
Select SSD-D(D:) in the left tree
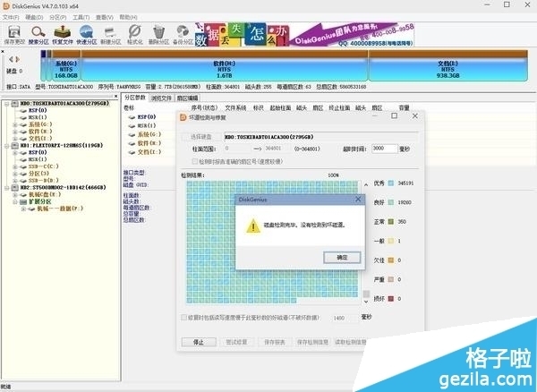(x=44, y=181)
